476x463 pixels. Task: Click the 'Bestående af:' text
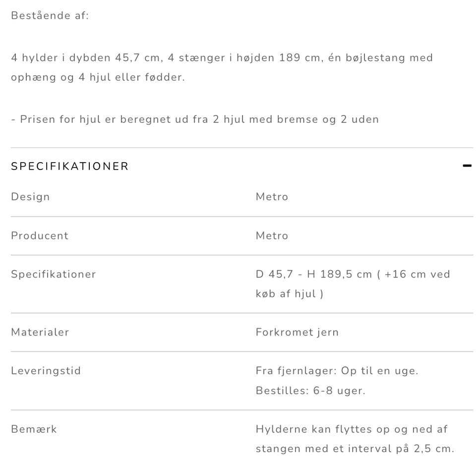coord(50,15)
